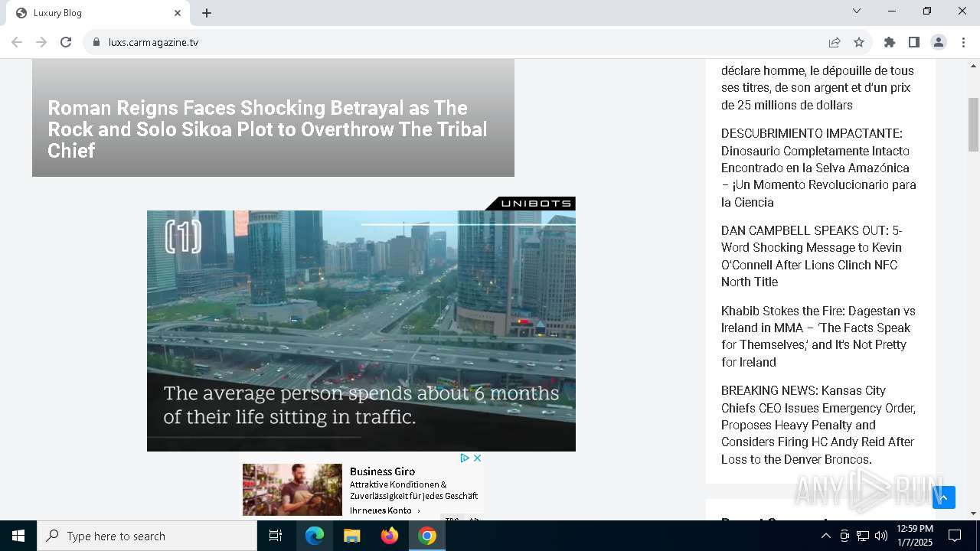The image size is (980, 551).
Task: Open the tab search chevron
Action: click(857, 11)
